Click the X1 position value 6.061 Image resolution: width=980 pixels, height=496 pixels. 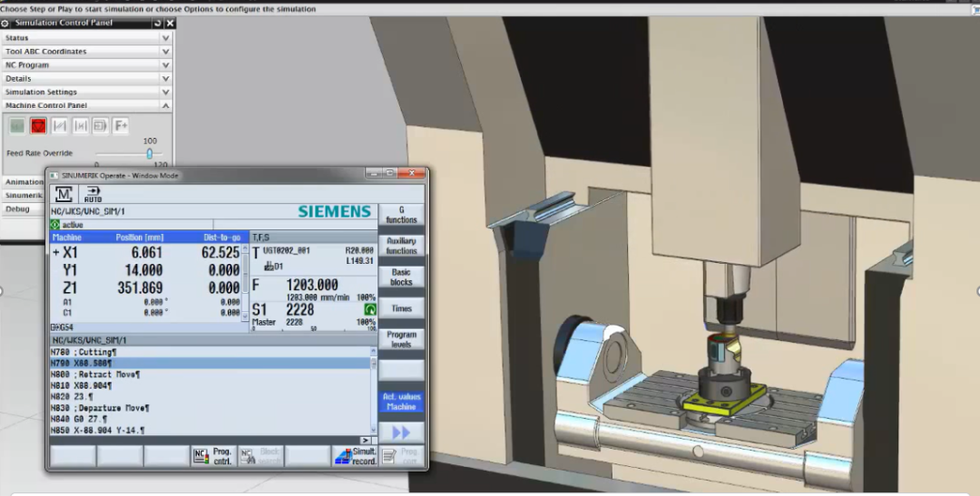pyautogui.click(x=146, y=252)
